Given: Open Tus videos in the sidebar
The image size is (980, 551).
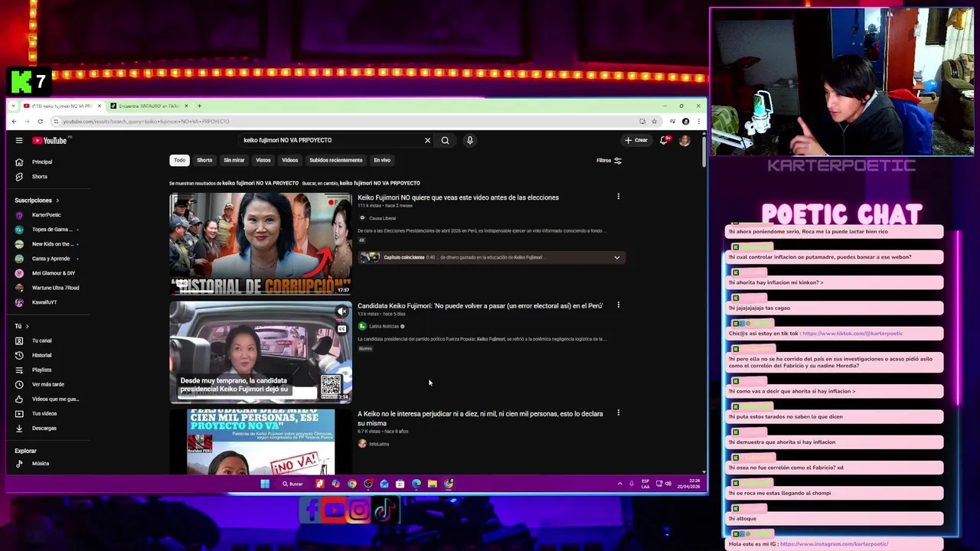Looking at the screenshot, I should pos(46,413).
